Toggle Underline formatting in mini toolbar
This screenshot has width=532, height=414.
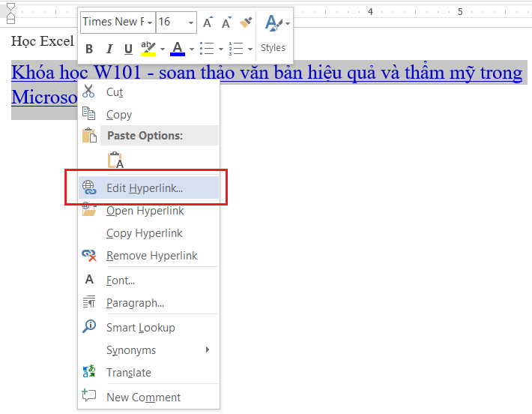128,49
